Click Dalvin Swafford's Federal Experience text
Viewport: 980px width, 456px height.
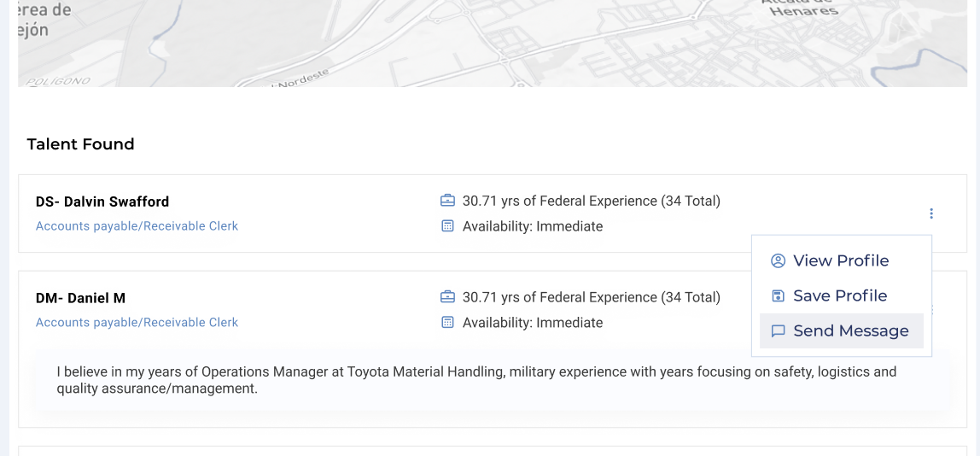591,202
